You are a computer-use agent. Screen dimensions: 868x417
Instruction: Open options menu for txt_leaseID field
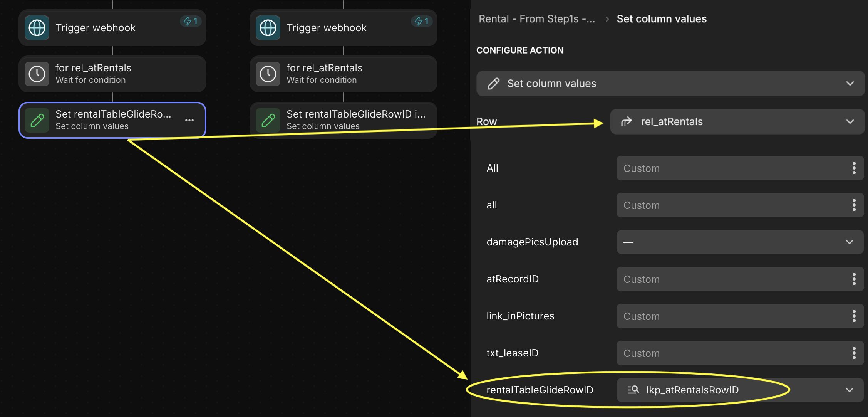click(x=854, y=353)
